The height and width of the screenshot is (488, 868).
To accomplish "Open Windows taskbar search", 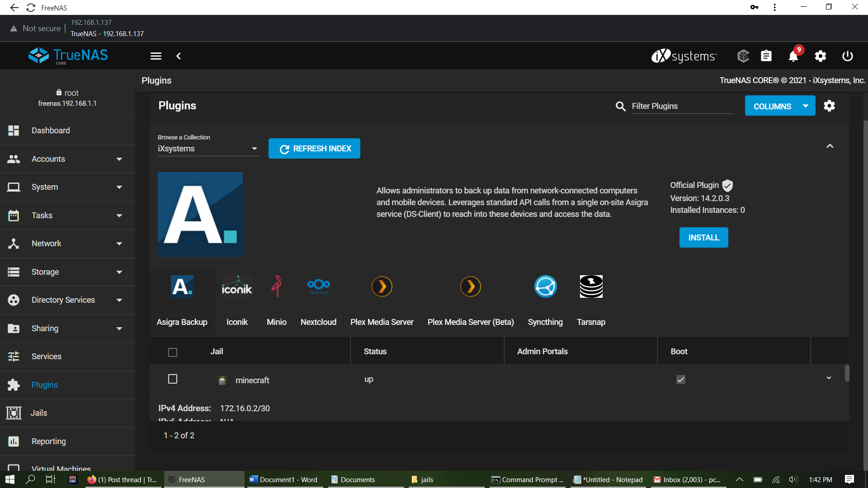I will pos(31,479).
